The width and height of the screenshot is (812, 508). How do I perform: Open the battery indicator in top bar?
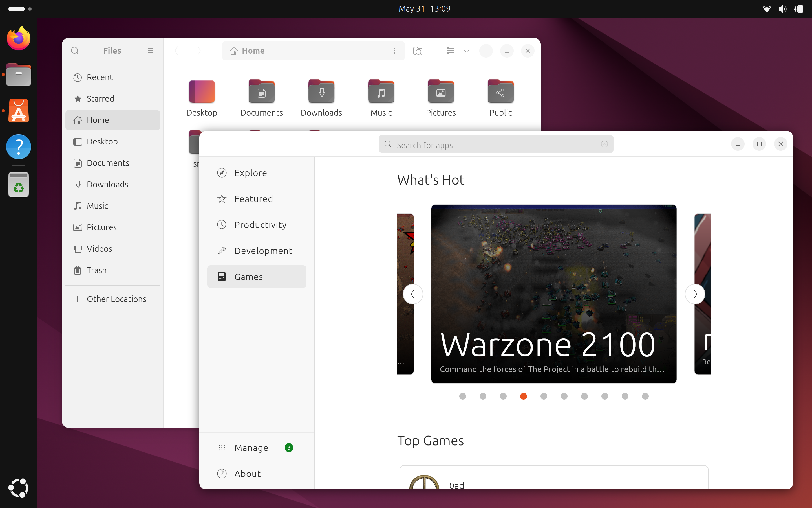point(798,9)
